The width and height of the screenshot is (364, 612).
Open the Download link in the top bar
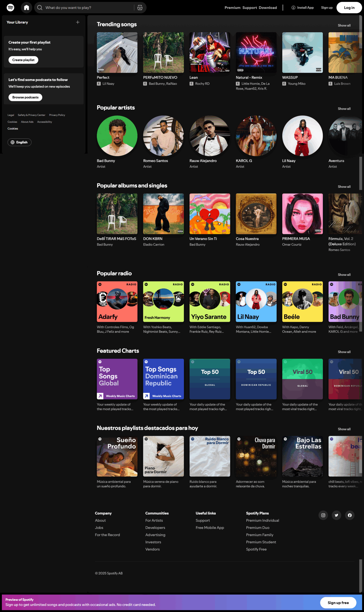(268, 8)
